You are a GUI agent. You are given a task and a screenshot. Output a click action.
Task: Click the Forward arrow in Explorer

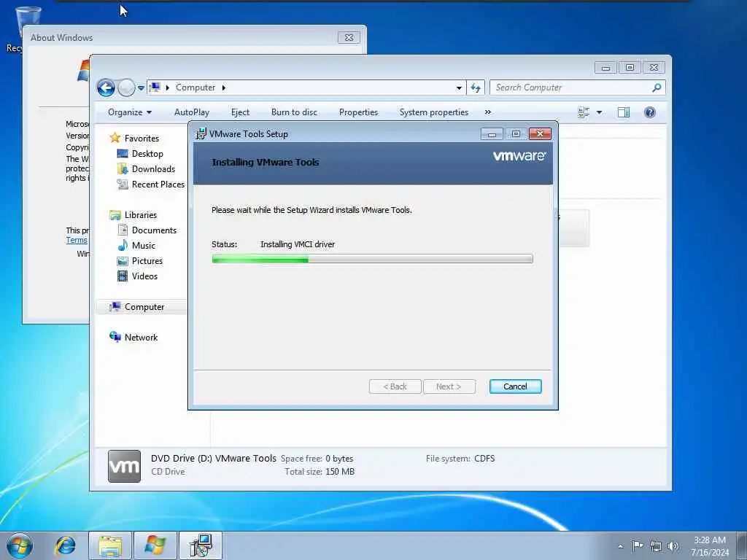pos(126,87)
